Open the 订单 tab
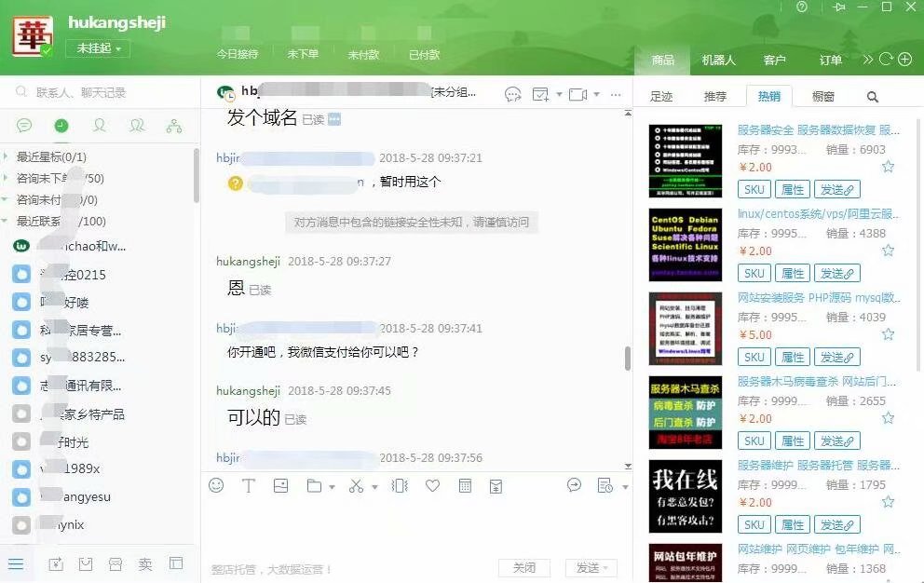The image size is (924, 583). coord(830,61)
